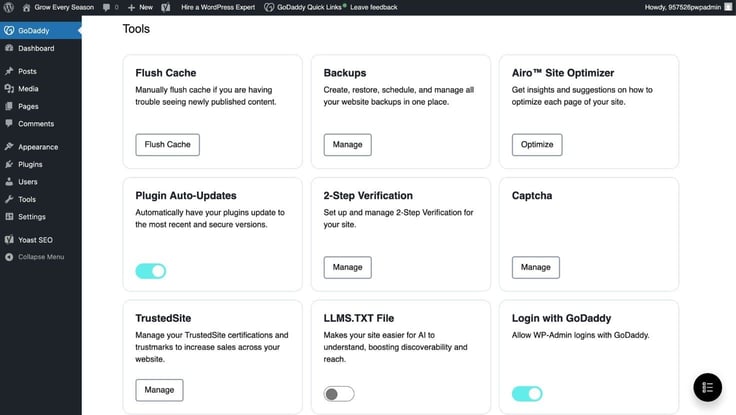Viewport: 736px width, 415px height.
Task: Click 'Allow WP-Admin logins with GoDaddy.' text
Action: click(581, 335)
